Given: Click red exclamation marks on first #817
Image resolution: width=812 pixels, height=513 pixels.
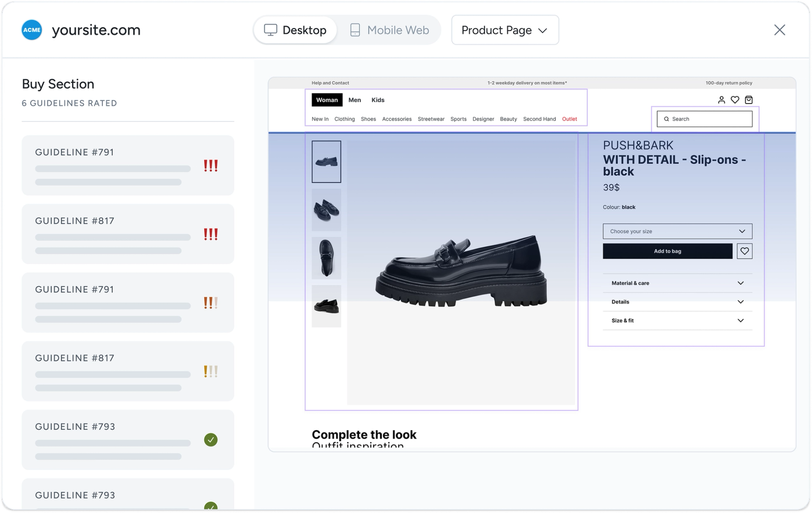Looking at the screenshot, I should click(211, 234).
